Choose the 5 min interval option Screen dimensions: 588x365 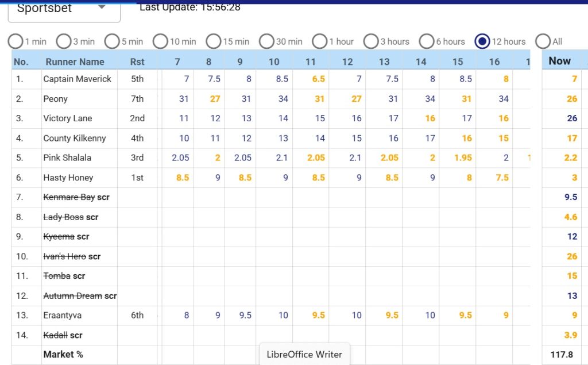tap(113, 41)
